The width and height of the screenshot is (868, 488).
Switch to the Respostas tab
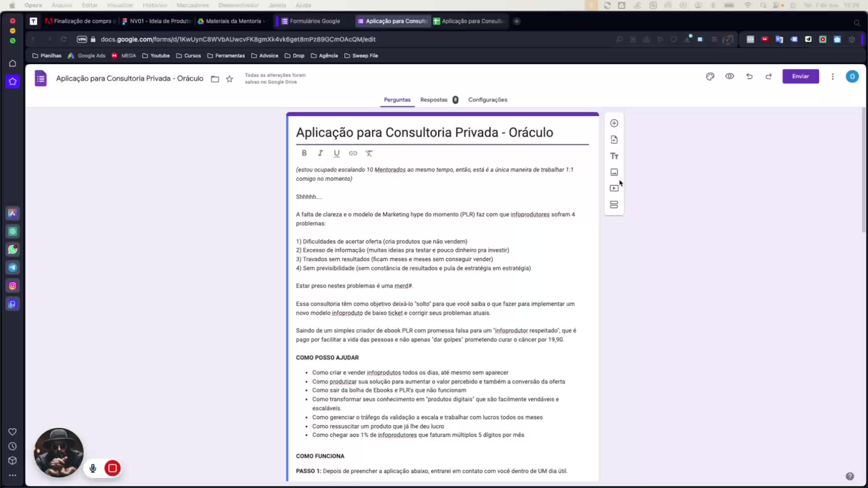click(x=433, y=100)
